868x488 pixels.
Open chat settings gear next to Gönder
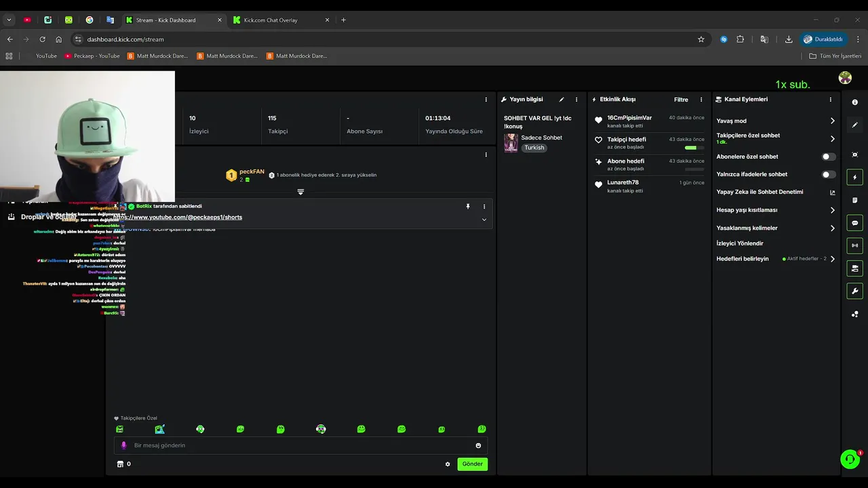(448, 464)
